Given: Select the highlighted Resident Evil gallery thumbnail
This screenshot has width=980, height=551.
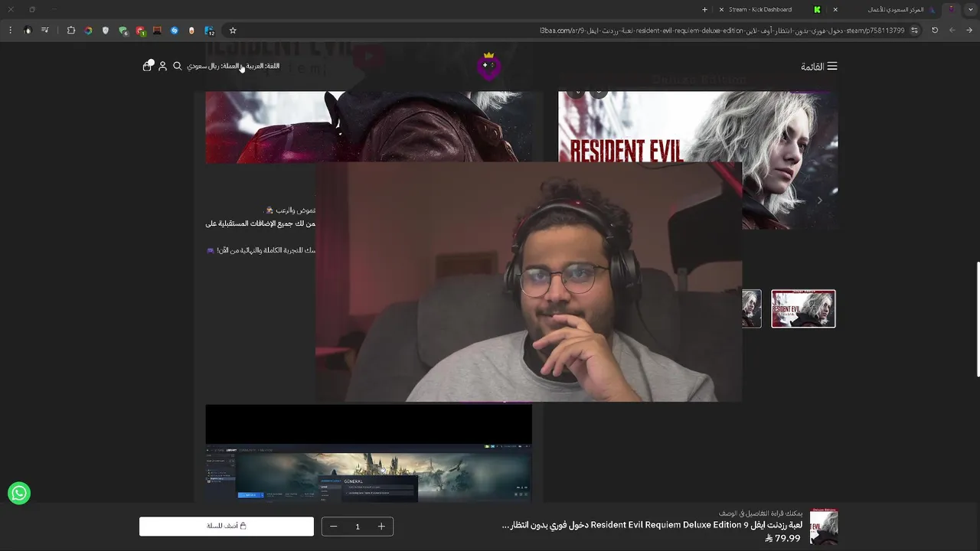Looking at the screenshot, I should pos(803,308).
